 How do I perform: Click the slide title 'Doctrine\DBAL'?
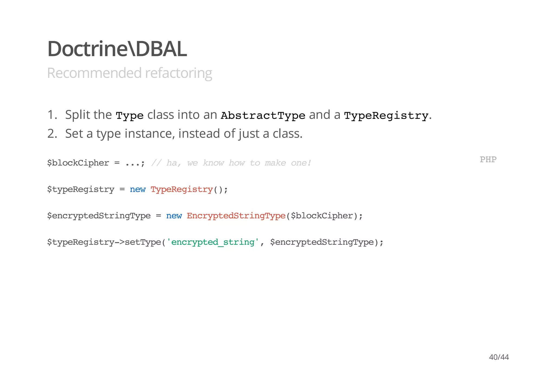(x=117, y=49)
